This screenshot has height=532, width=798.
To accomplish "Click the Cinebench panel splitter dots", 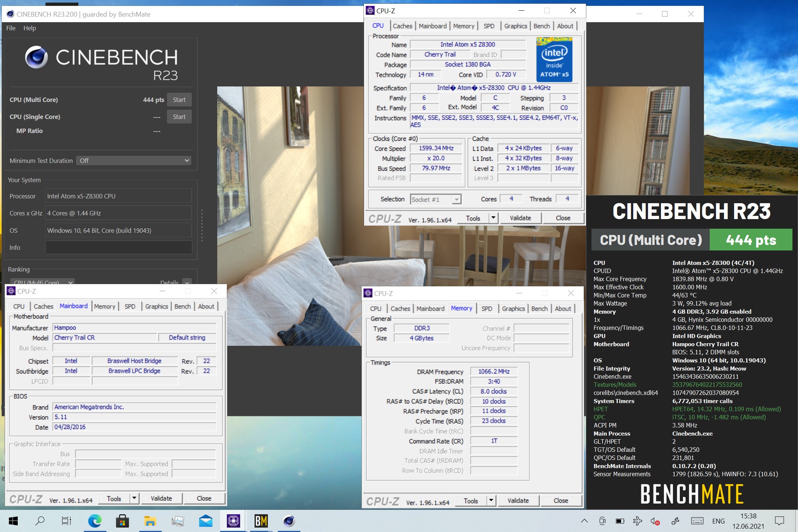I will pyautogui.click(x=202, y=225).
